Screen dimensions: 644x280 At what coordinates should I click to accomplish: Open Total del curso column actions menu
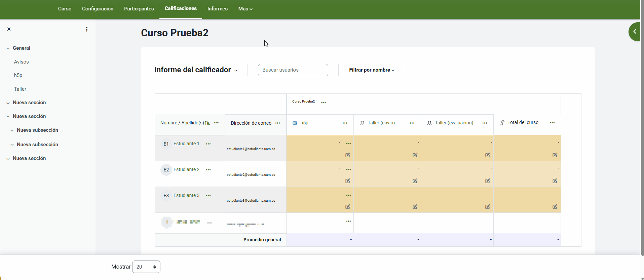pos(553,123)
